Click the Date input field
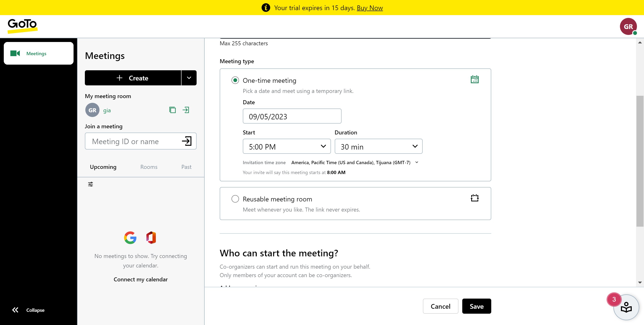 292,116
